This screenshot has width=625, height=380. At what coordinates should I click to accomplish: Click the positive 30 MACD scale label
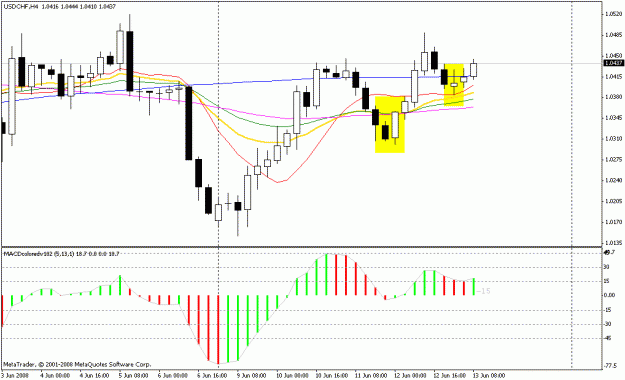[x=606, y=267]
